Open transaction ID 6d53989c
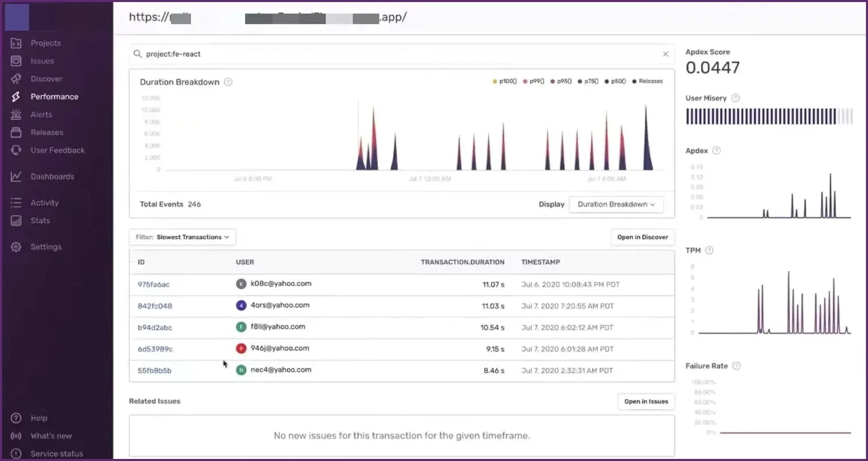The width and height of the screenshot is (868, 461). click(x=155, y=349)
